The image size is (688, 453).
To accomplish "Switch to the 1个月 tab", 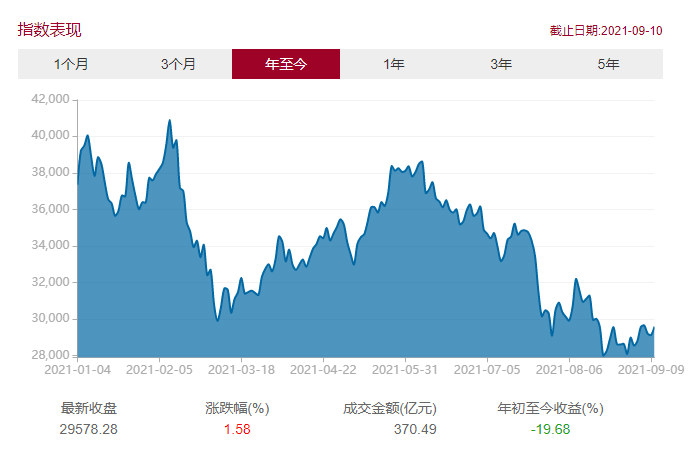I will coord(71,64).
